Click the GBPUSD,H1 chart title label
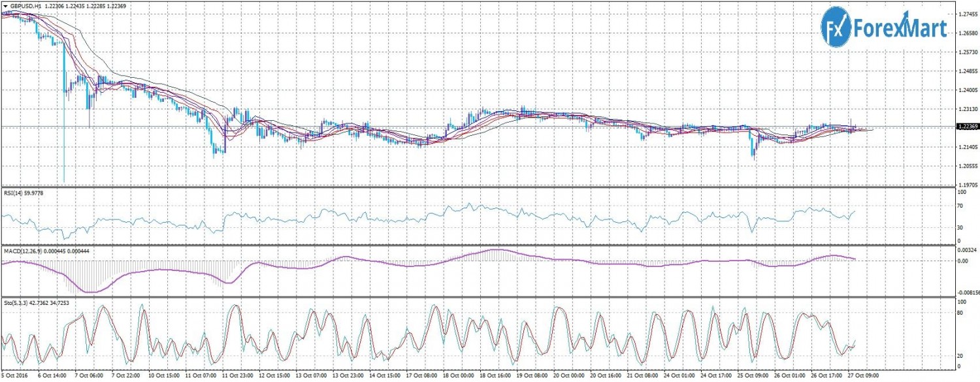The width and height of the screenshot is (980, 382). point(26,6)
